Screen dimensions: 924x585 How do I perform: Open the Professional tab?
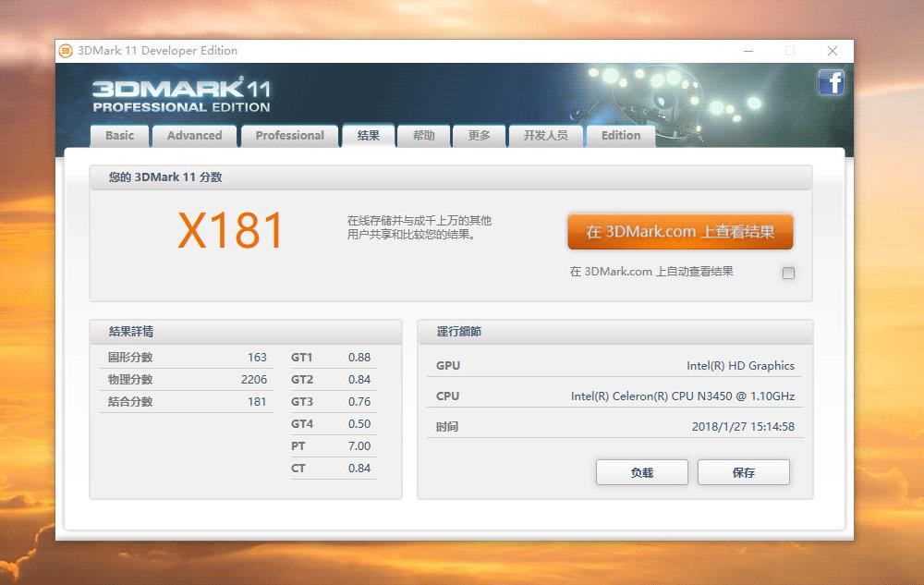click(x=289, y=135)
